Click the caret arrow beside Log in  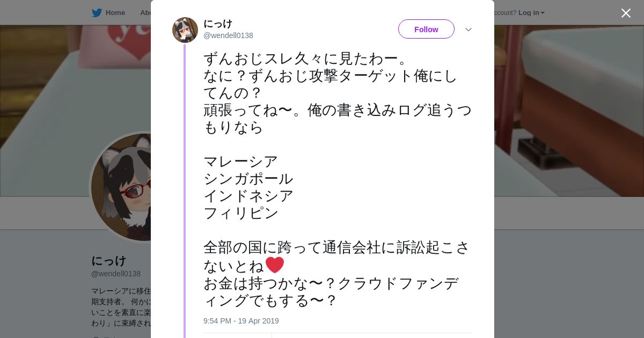(x=543, y=13)
